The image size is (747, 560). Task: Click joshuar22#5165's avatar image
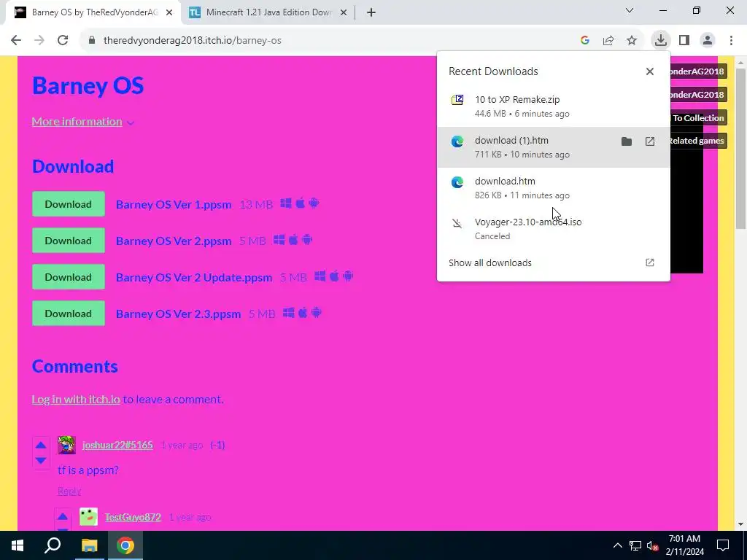click(66, 445)
